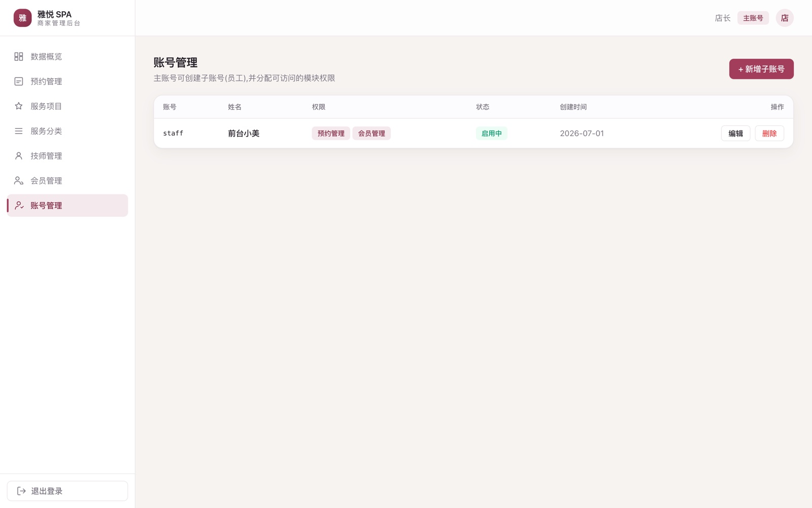The width and height of the screenshot is (812, 508).
Task: Delete the staff account via 删除
Action: tap(769, 133)
